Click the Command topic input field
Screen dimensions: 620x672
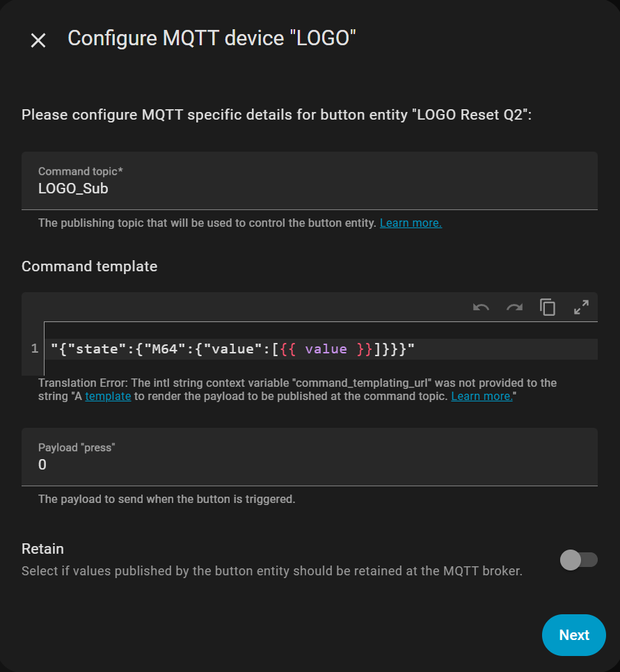tap(310, 188)
